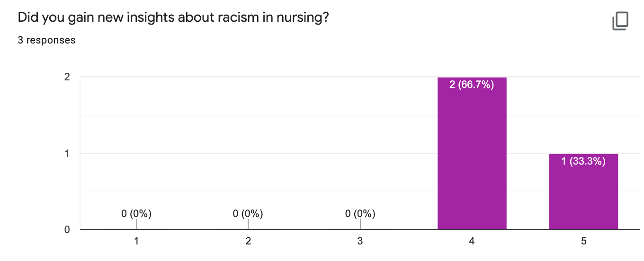Click x-axis label 5
The image size is (644, 261).
pyautogui.click(x=583, y=241)
